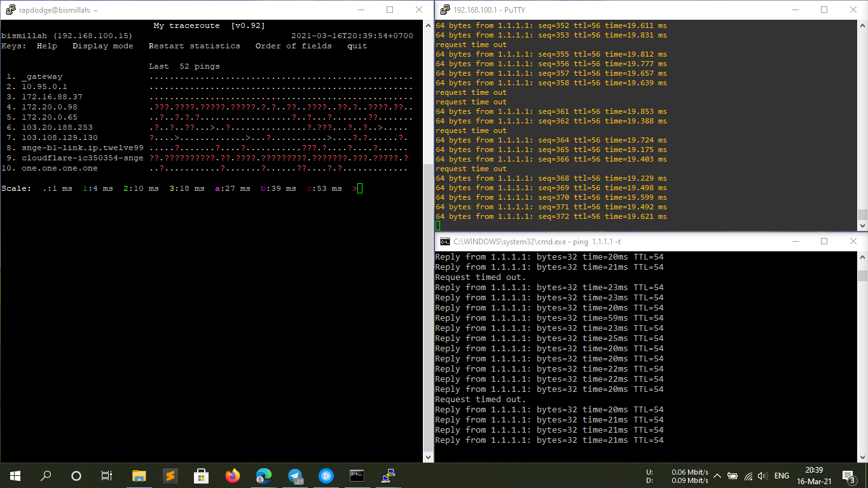
Task: Click the PuTTY ping line seq=352
Action: pyautogui.click(x=551, y=25)
